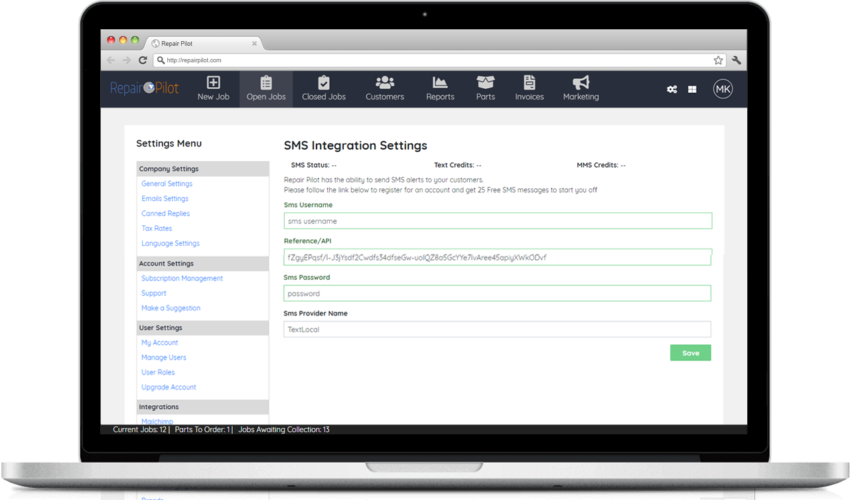
Task: Click 'Parts To Order: 1' status text
Action: coord(202,430)
